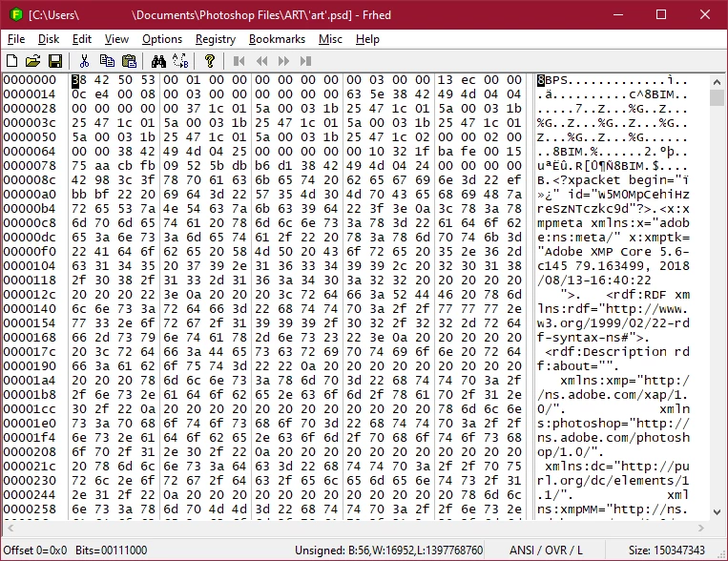This screenshot has width=728, height=561.
Task: Click offset label 000008c
Action: (30, 180)
